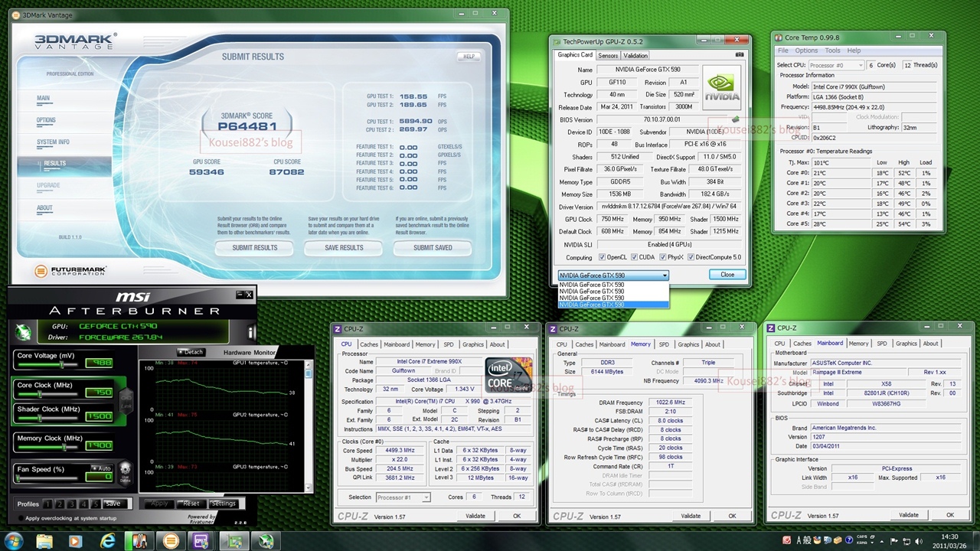Open the Tools menu in Core Temp

(x=832, y=51)
